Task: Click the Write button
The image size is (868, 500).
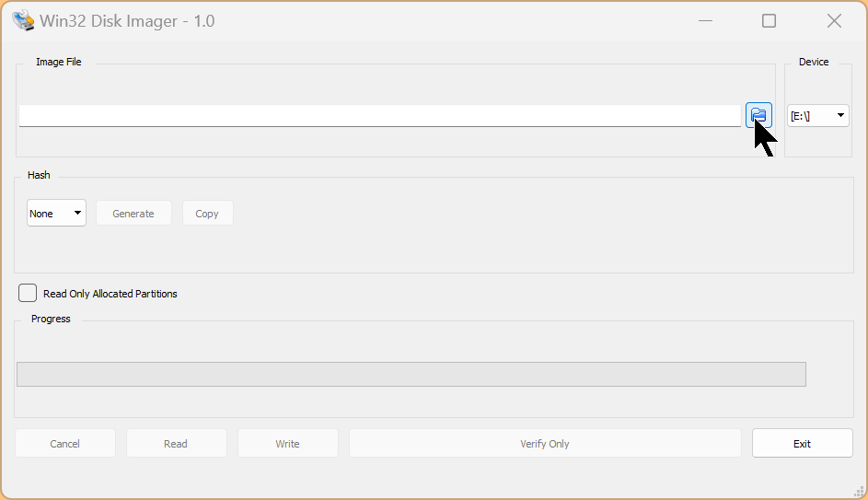Action: tap(288, 443)
